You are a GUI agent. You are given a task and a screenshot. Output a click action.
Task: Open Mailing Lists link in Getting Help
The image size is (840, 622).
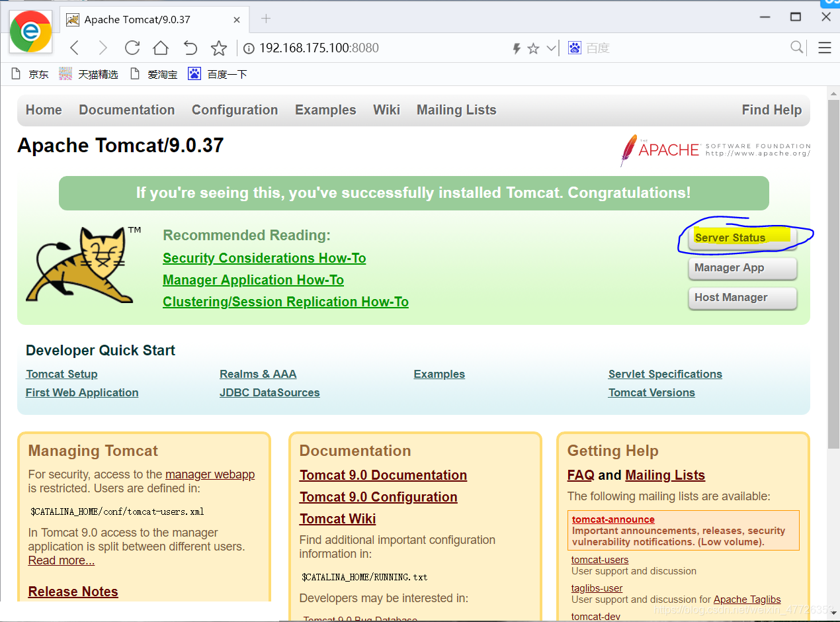point(665,475)
